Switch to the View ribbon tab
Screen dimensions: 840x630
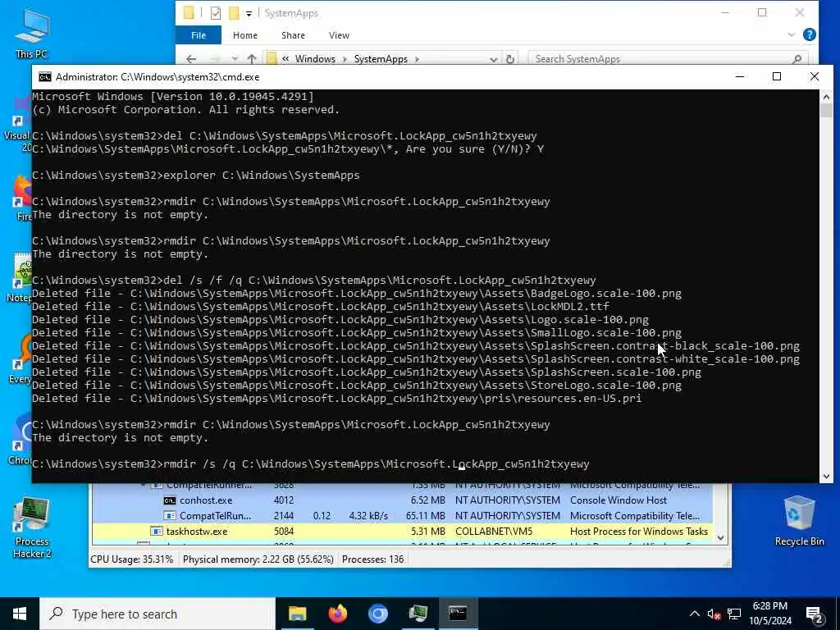pos(339,35)
